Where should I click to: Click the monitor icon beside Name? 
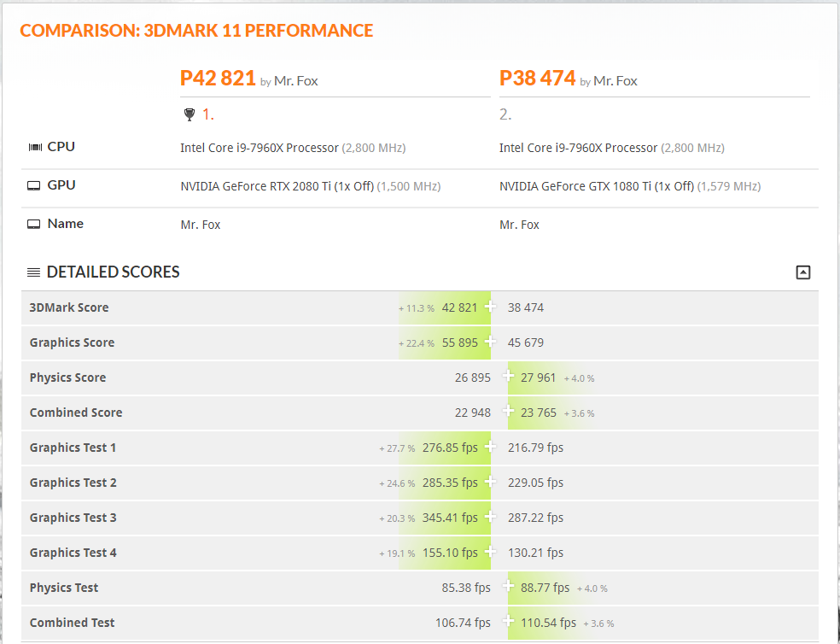click(x=34, y=224)
